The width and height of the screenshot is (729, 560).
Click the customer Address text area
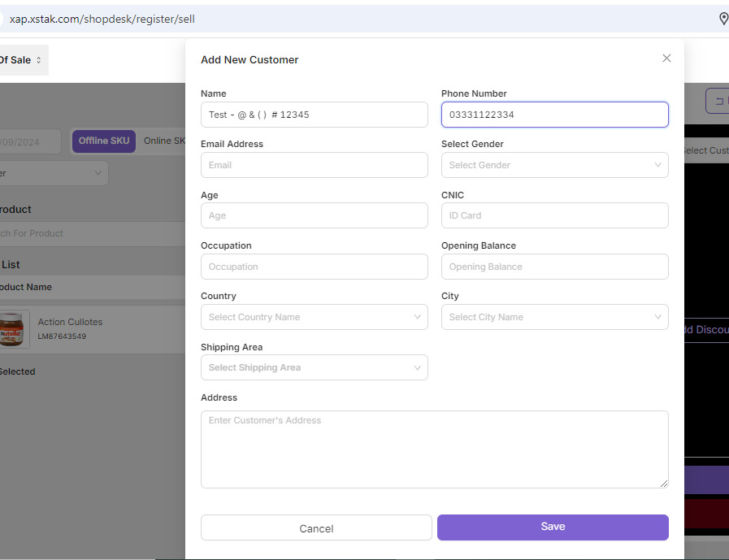[434, 449]
